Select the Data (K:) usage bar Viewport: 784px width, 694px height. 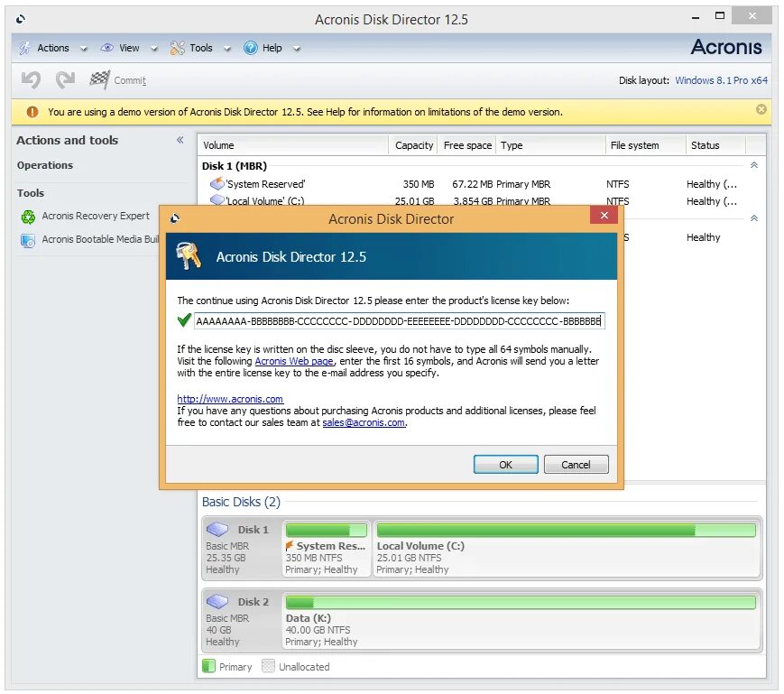pos(521,602)
